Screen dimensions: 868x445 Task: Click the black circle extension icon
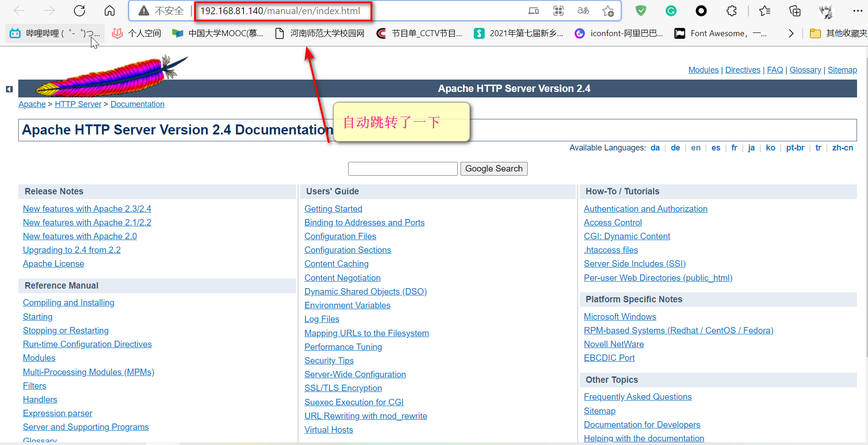pyautogui.click(x=701, y=11)
